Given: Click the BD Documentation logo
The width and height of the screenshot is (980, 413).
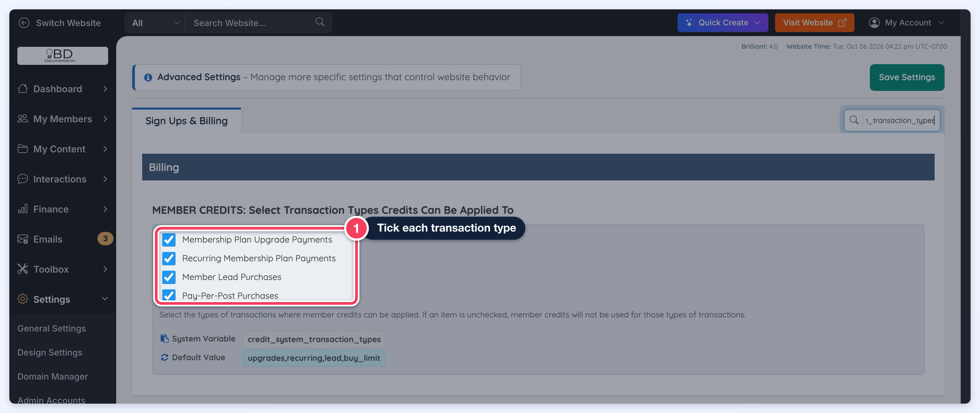Looking at the screenshot, I should pos(62,55).
